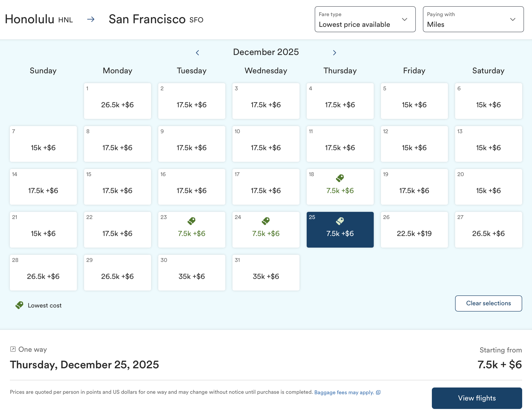This screenshot has width=532, height=417.
Task: Open the Fare type dropdown
Action: 365,19
